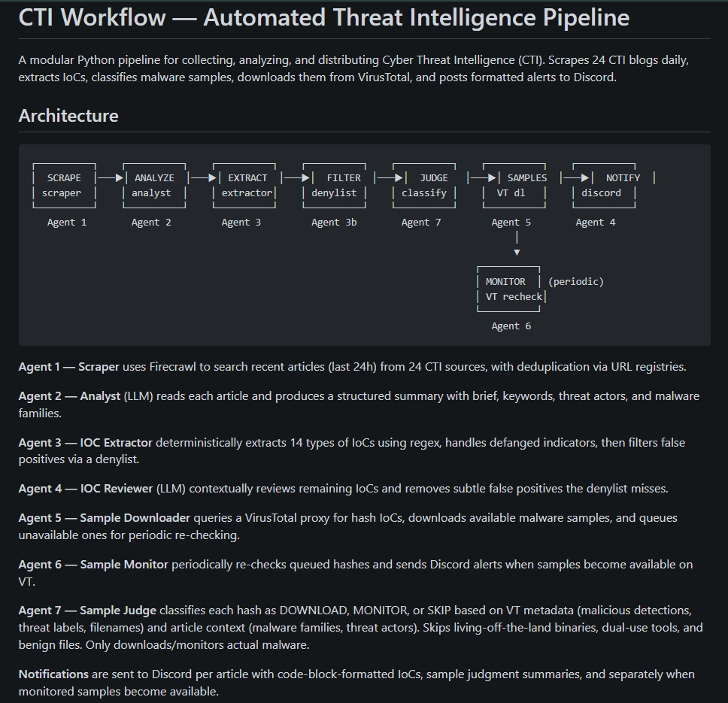The height and width of the screenshot is (703, 728).
Task: Click the bold 'Agent 7 — Sample Judge' text
Action: point(87,611)
